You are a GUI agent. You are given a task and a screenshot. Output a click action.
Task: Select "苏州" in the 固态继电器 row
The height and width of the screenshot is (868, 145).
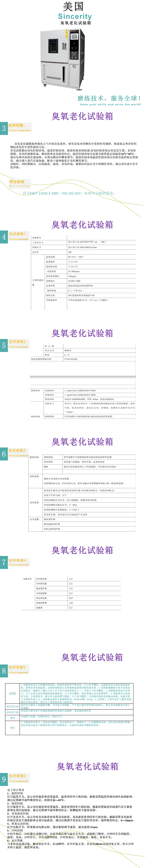[x=71, y=598]
